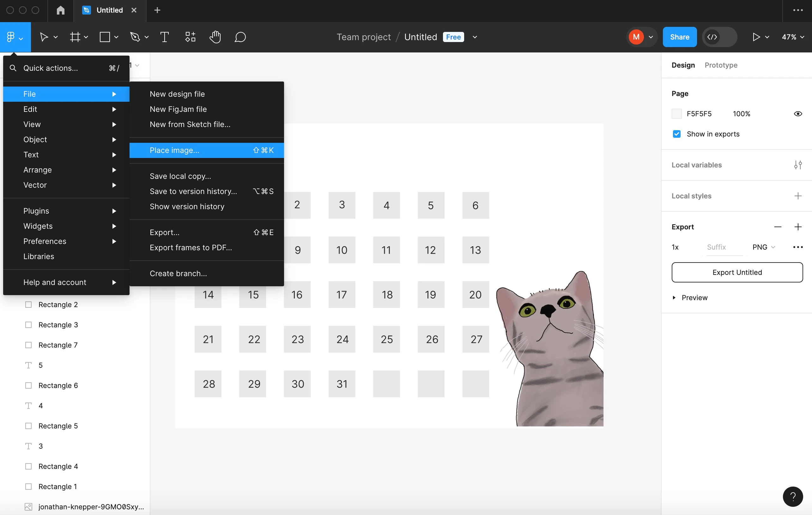
Task: Open Local variables settings icon
Action: pyautogui.click(x=798, y=165)
